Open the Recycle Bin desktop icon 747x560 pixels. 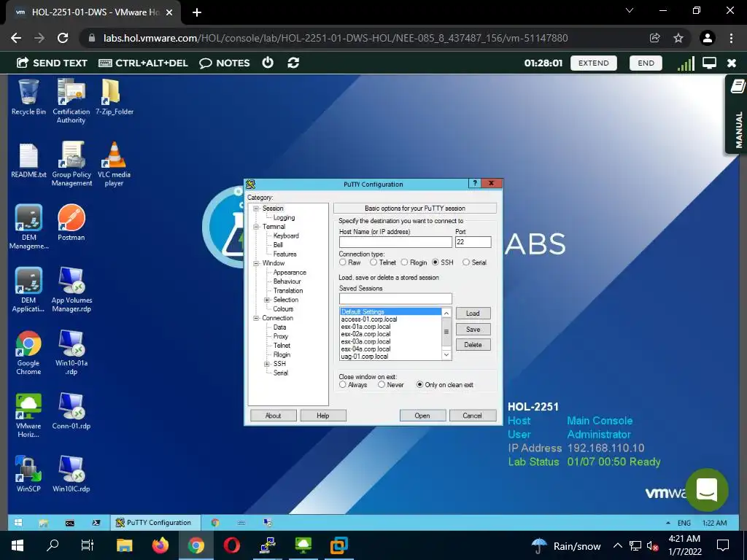(28, 97)
